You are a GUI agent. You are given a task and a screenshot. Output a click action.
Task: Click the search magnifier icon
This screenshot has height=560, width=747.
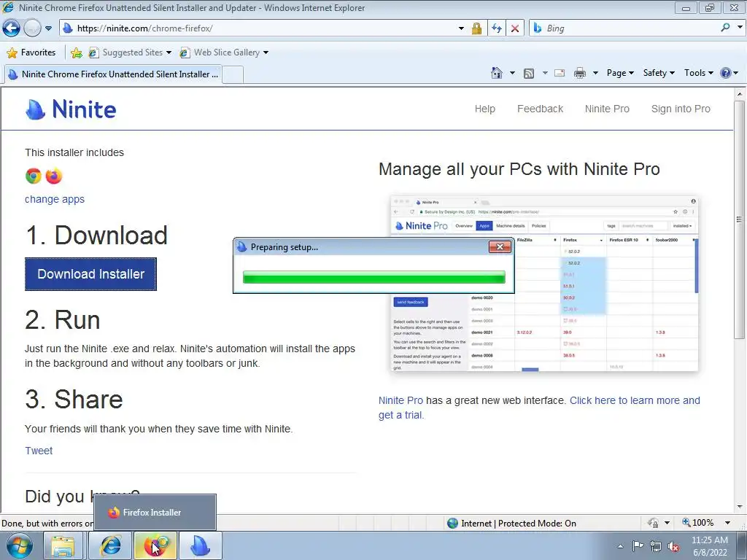725,28
